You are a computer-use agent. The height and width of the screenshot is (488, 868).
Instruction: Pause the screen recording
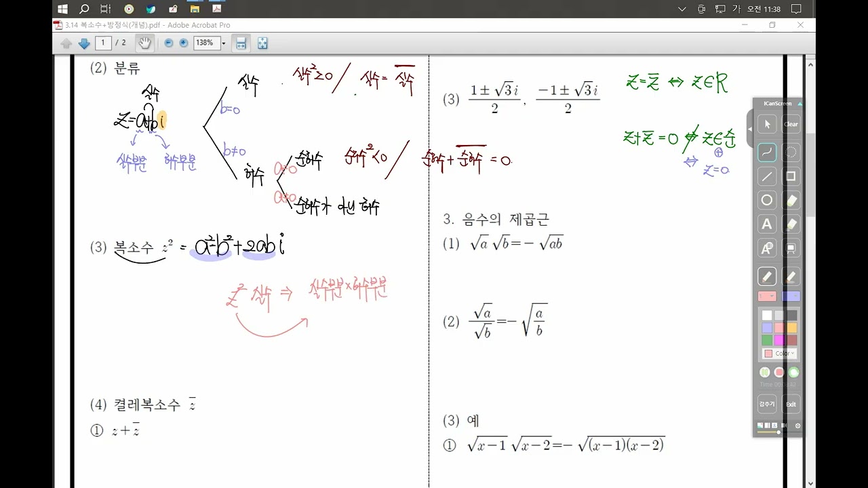(765, 372)
